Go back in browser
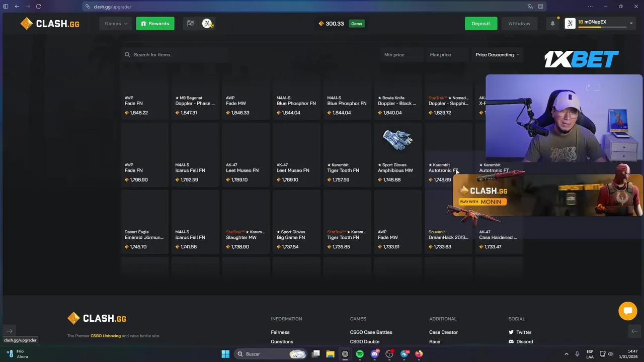 coord(17,7)
